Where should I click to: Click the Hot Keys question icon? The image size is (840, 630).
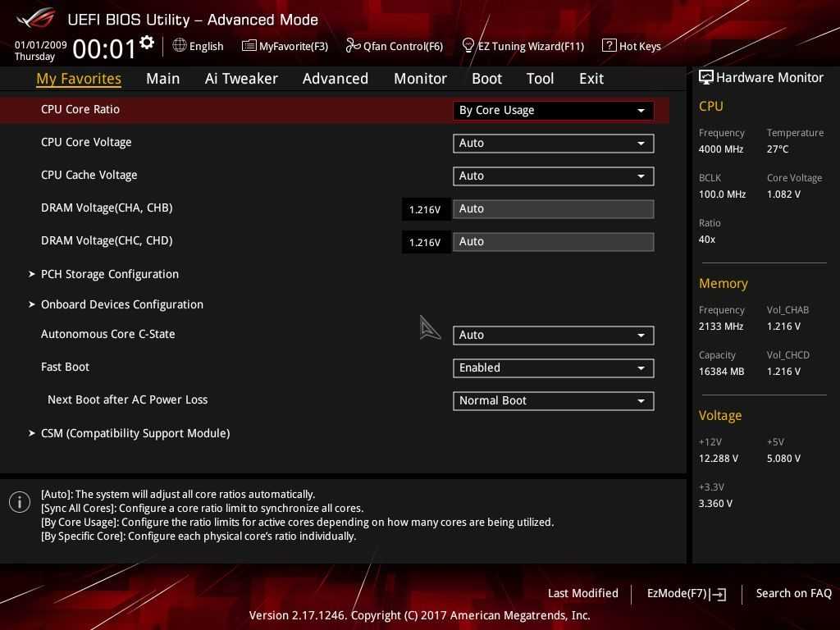click(x=609, y=45)
